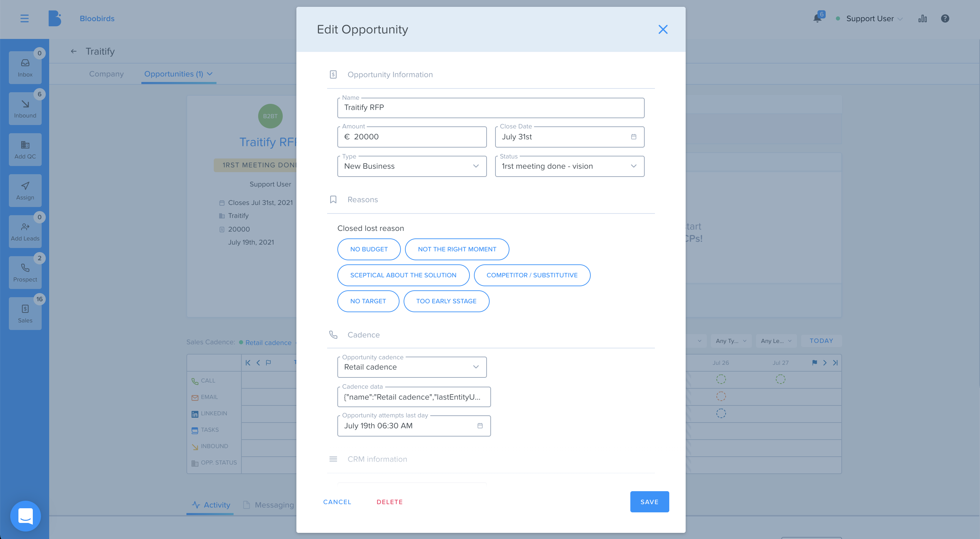The image size is (980, 539).
Task: Open the Close Date calendar icon
Action: [x=633, y=137]
